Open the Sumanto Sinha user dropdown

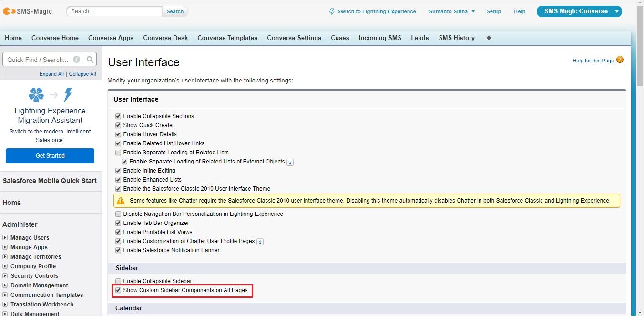click(452, 11)
